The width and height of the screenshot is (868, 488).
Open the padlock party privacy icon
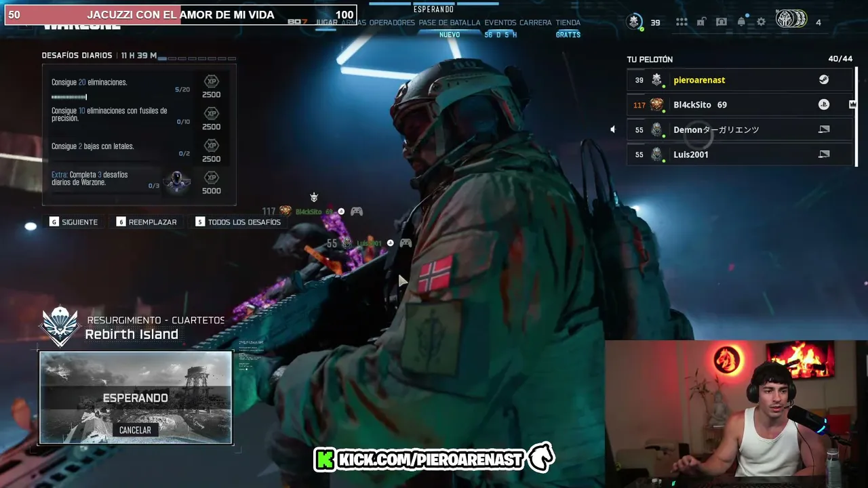coord(701,22)
